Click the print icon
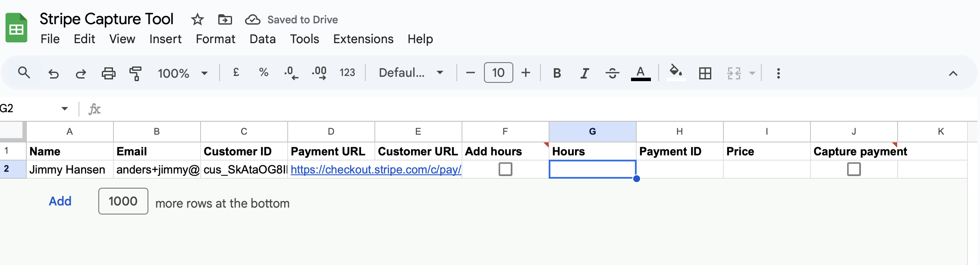 point(108,73)
